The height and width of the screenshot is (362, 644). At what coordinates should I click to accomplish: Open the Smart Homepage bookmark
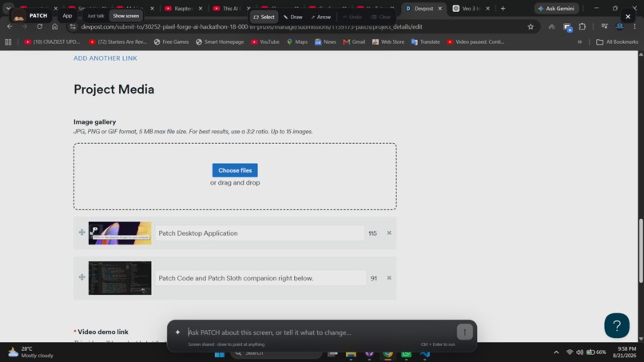pyautogui.click(x=220, y=42)
